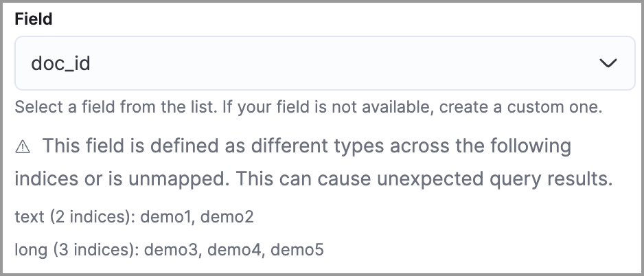Click the 'text (2 indices)' type label
Viewport: 644px width, 276px height.
(74, 218)
